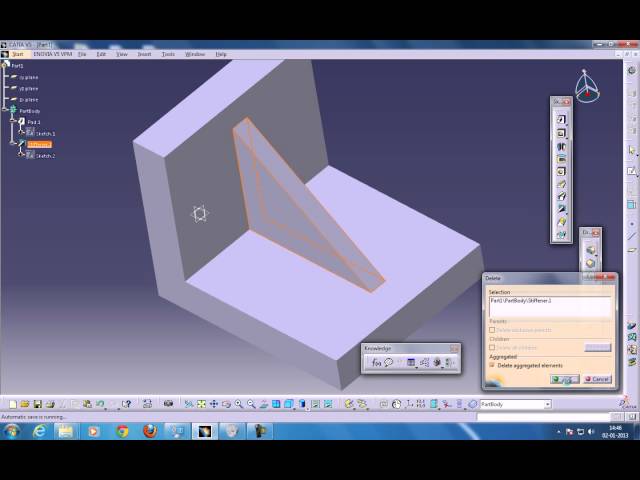Open the Help menu
Screen dimensions: 640x480
tap(221, 54)
